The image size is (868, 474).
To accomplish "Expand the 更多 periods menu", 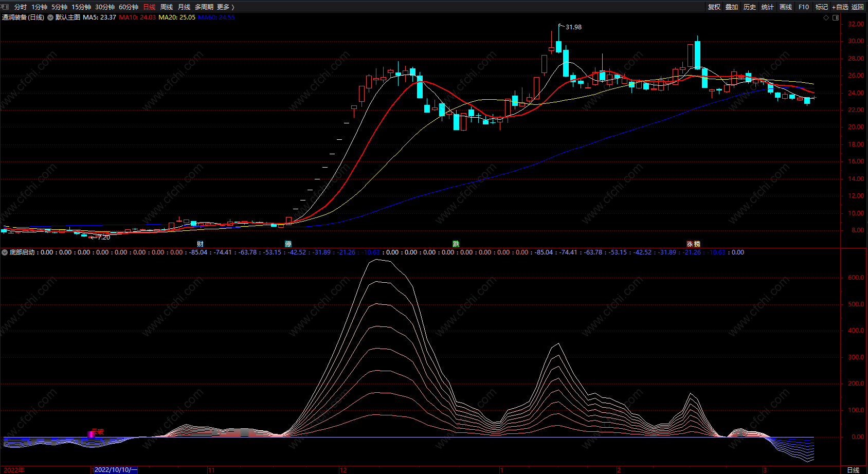I will pyautogui.click(x=225, y=7).
